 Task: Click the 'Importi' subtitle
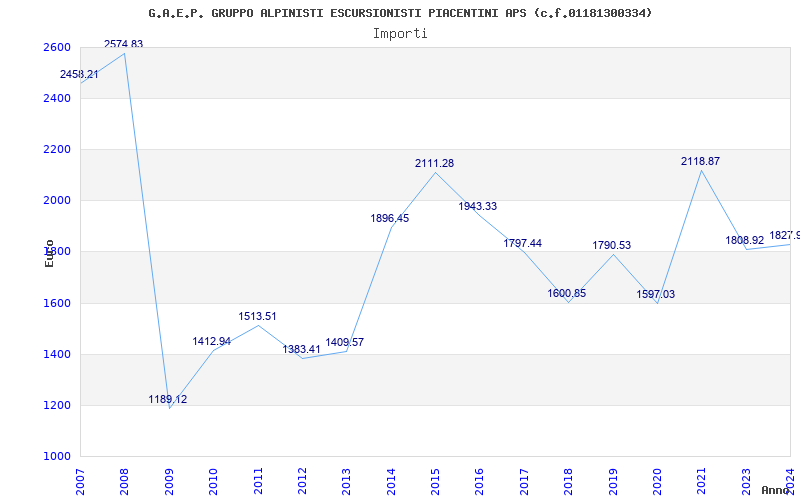[x=400, y=34]
